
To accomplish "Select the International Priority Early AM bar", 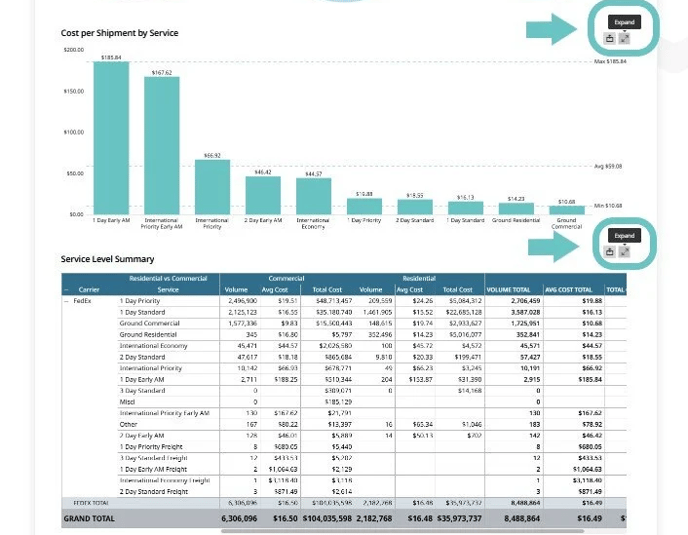I will click(162, 143).
